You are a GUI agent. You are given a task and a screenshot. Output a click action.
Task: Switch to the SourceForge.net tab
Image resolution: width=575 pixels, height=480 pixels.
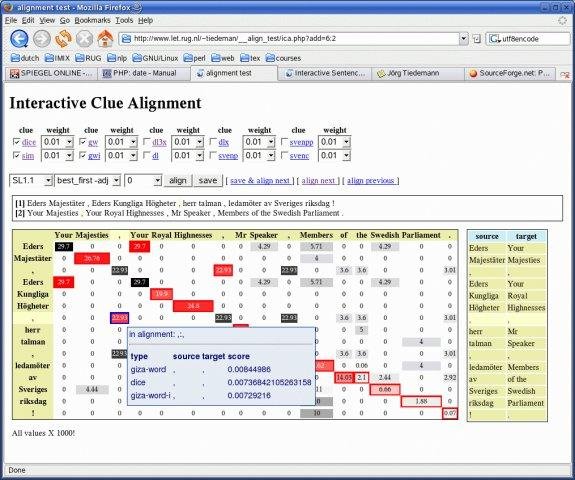510,73
